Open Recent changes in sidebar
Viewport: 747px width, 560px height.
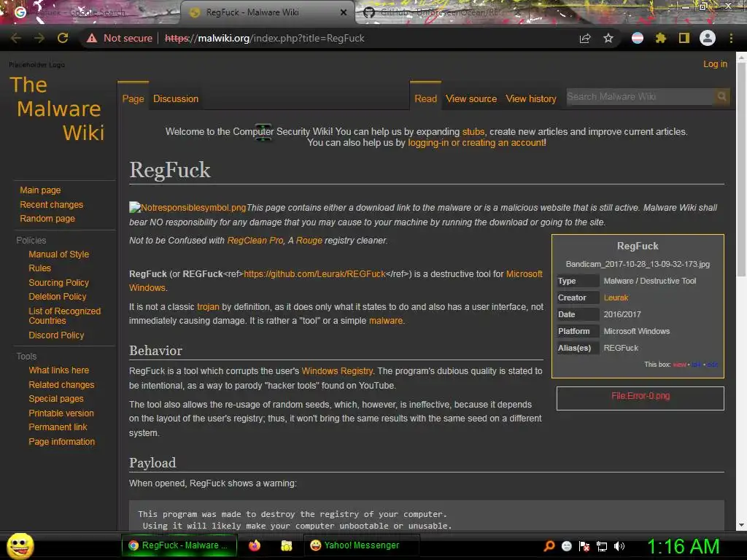click(52, 204)
